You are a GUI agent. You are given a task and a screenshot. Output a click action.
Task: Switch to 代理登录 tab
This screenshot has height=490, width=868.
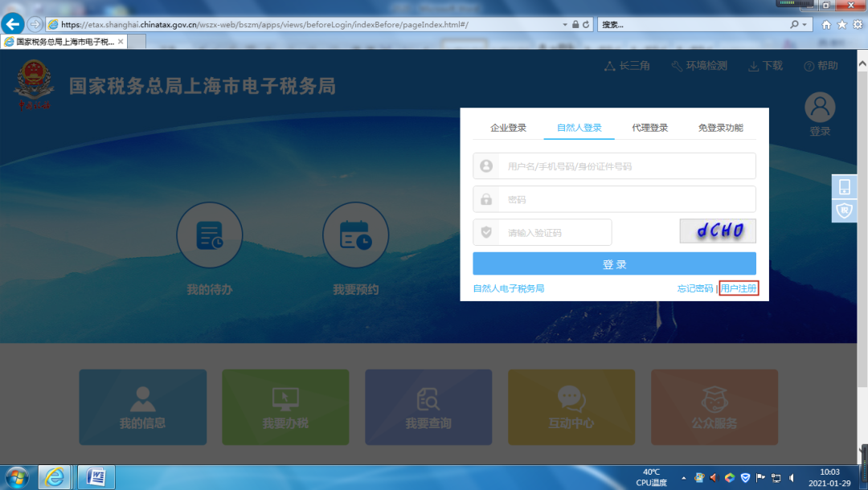tap(650, 128)
